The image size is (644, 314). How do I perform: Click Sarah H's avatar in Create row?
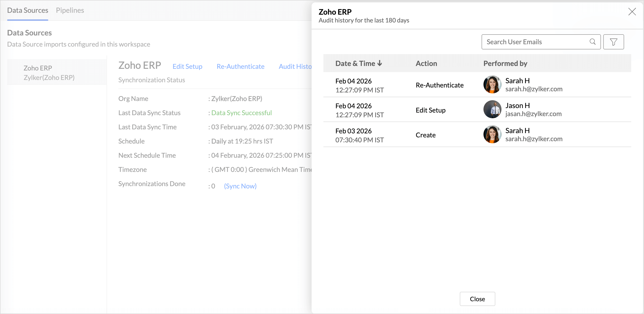pos(492,135)
